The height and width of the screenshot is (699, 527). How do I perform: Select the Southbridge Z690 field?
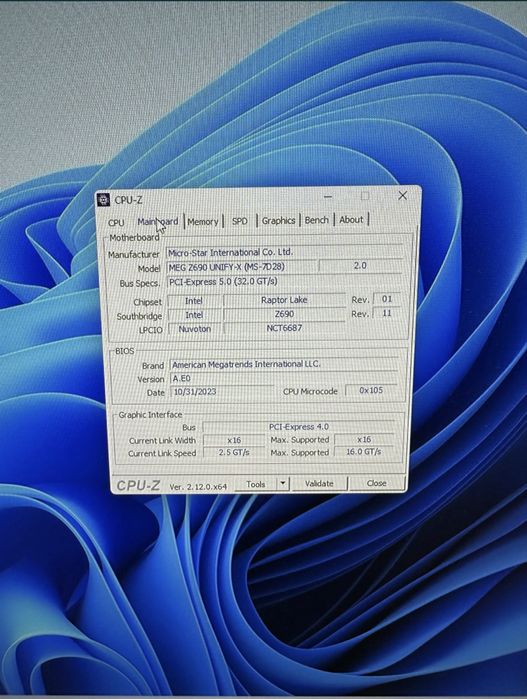click(284, 314)
